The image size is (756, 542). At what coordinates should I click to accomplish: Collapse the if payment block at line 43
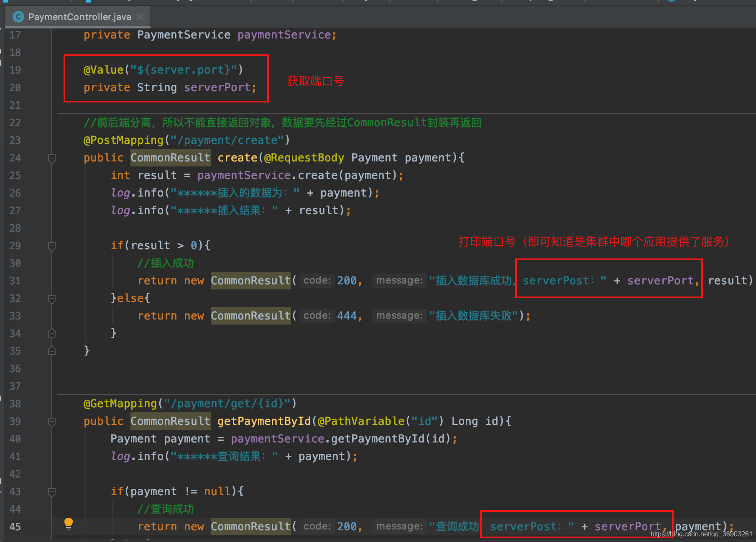point(52,492)
